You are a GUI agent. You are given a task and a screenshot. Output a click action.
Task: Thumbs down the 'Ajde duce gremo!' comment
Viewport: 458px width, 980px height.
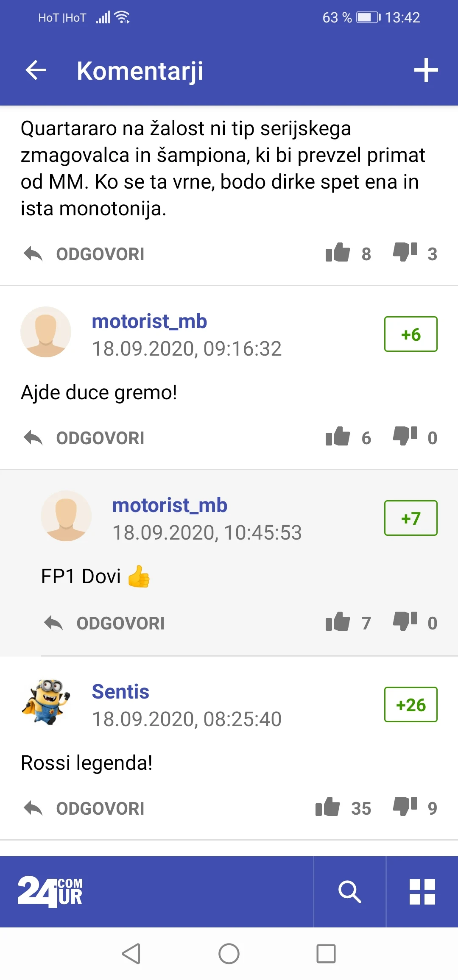tap(405, 436)
